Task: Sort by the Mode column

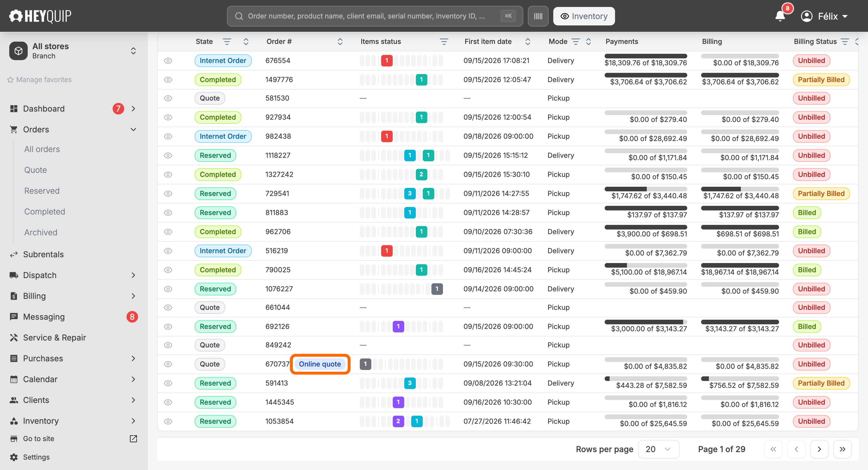Action: [x=588, y=42]
